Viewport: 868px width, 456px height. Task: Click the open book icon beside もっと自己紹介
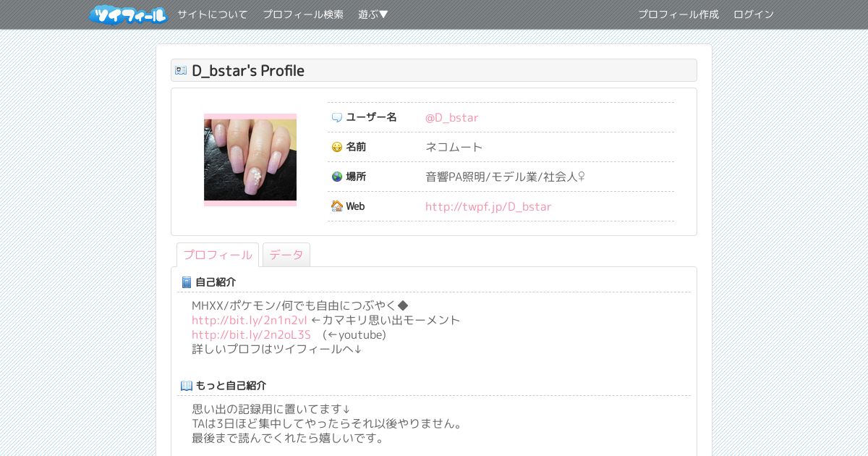[x=187, y=386]
